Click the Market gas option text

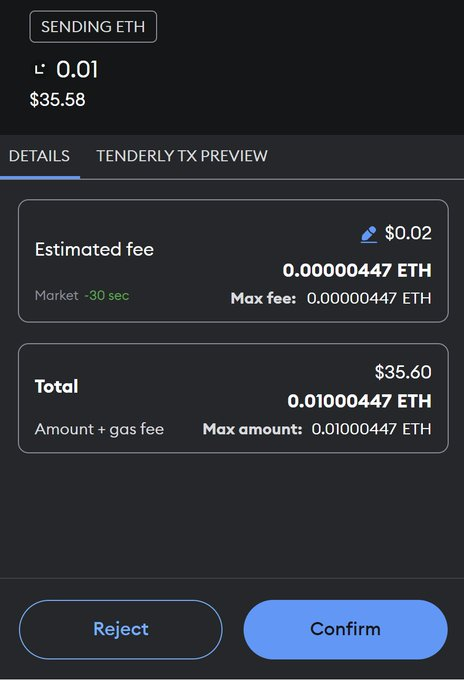click(56, 295)
